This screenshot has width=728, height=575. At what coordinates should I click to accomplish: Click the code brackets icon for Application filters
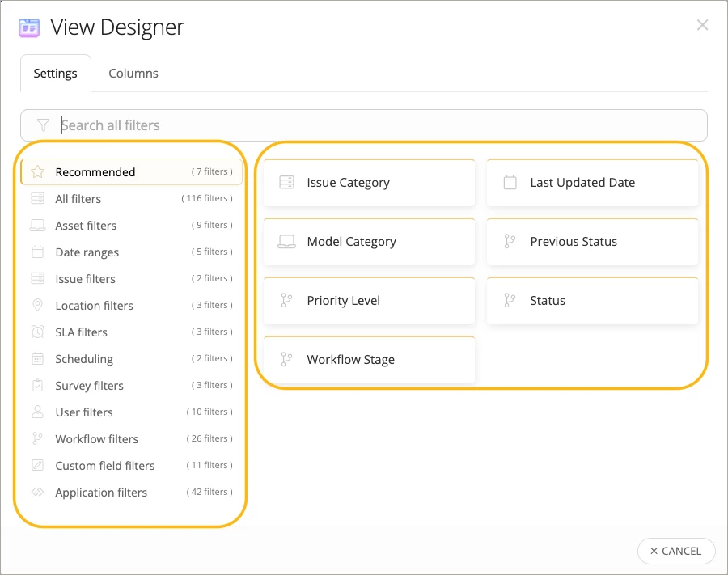pos(37,493)
